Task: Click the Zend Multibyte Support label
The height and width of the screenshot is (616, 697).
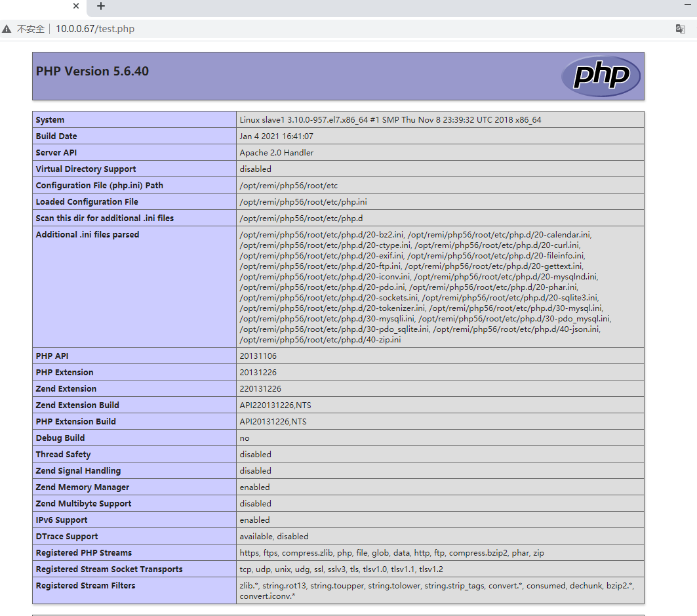Action: 83,504
